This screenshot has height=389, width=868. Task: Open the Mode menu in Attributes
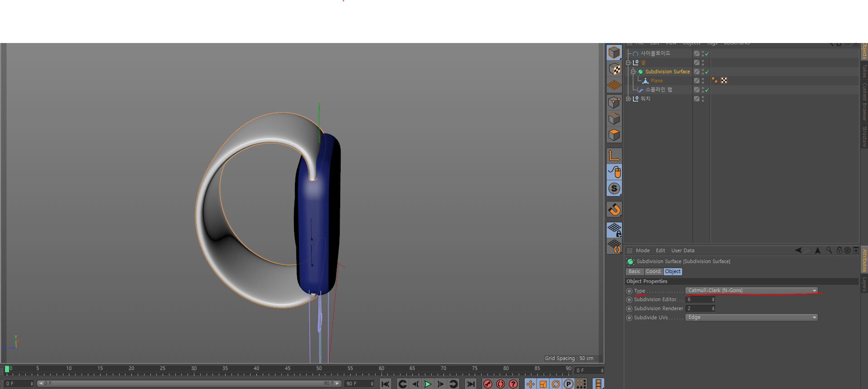(x=642, y=250)
